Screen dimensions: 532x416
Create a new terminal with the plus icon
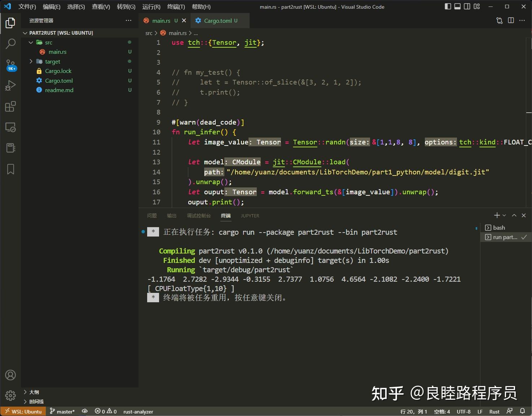496,215
